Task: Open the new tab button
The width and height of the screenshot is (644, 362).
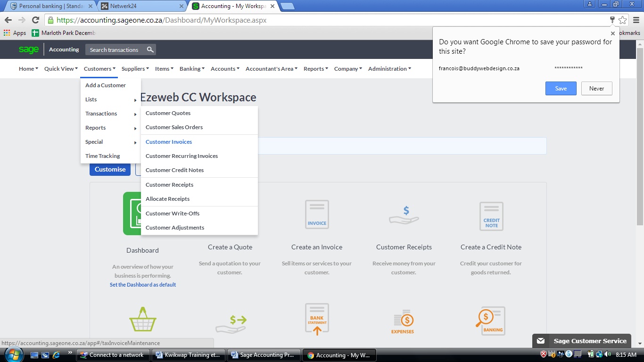Action: pos(288,6)
